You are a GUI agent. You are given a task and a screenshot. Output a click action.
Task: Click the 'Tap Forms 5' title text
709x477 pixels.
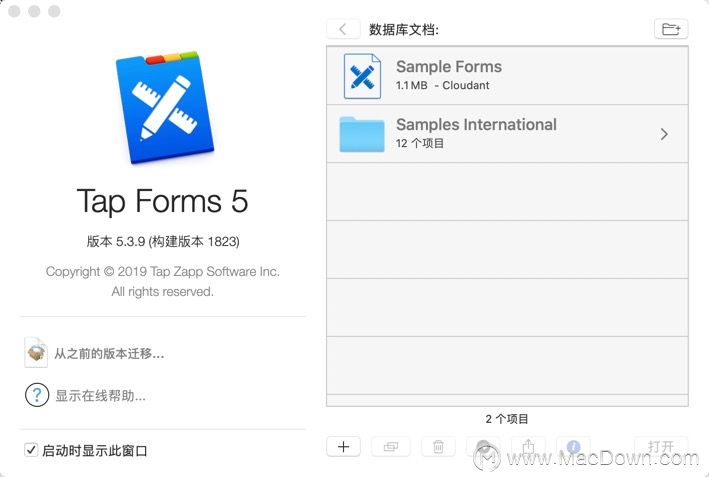tap(163, 201)
